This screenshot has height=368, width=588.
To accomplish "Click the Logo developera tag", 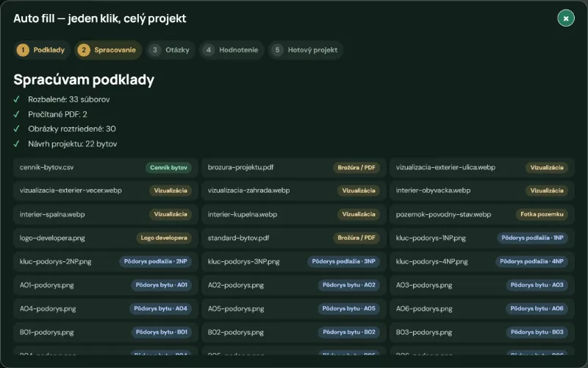I will coord(164,238).
